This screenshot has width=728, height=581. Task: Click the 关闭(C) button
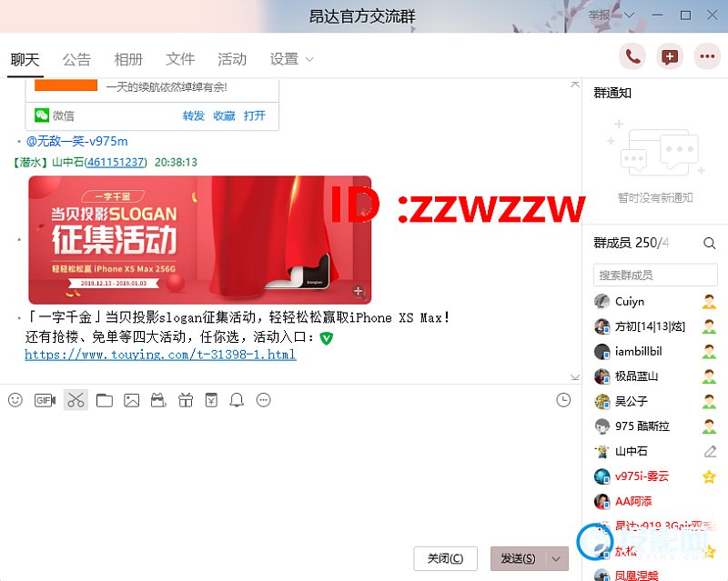point(445,559)
